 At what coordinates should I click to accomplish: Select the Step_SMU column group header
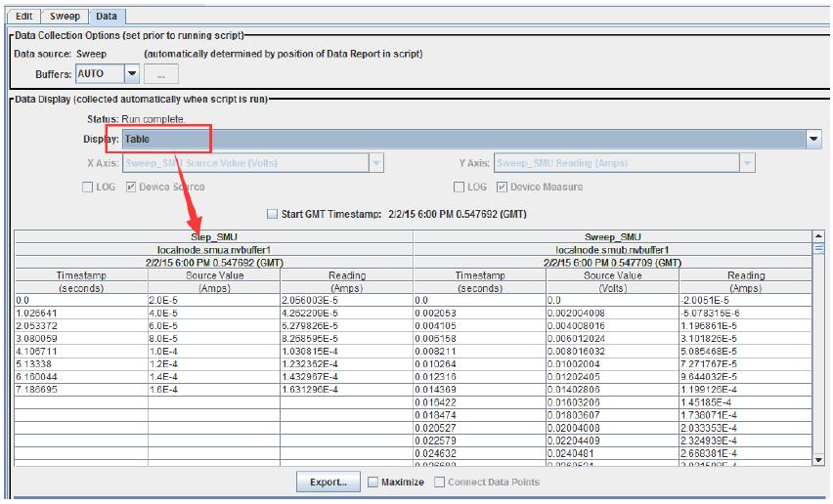pyautogui.click(x=214, y=236)
